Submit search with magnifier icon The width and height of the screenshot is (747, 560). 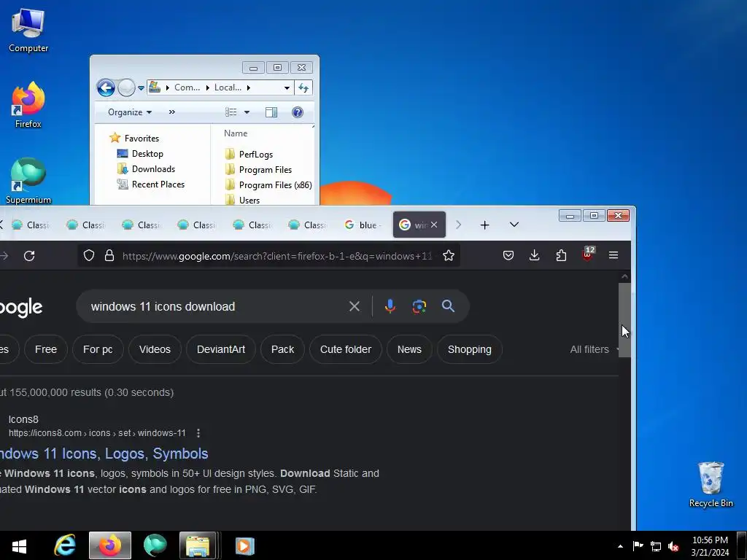point(448,306)
